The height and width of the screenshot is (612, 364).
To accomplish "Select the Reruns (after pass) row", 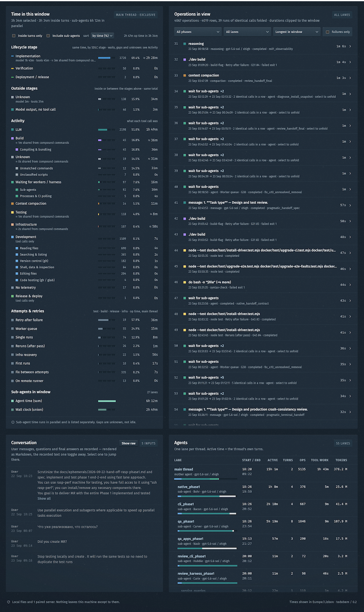I will 84,346.
